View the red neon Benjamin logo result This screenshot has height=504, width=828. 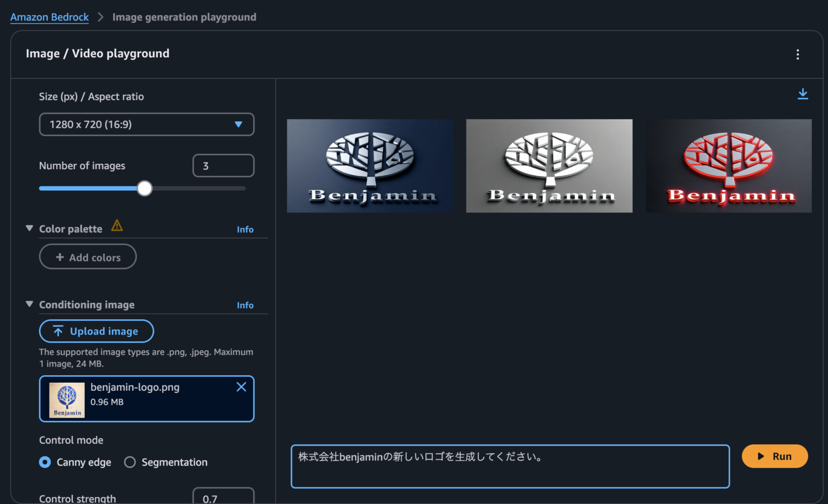pos(728,165)
